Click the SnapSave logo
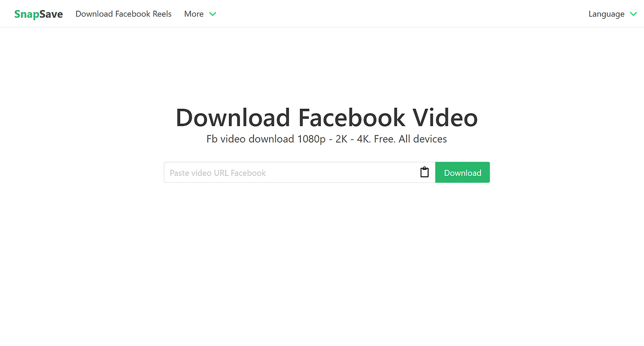644x346 pixels. click(x=38, y=14)
